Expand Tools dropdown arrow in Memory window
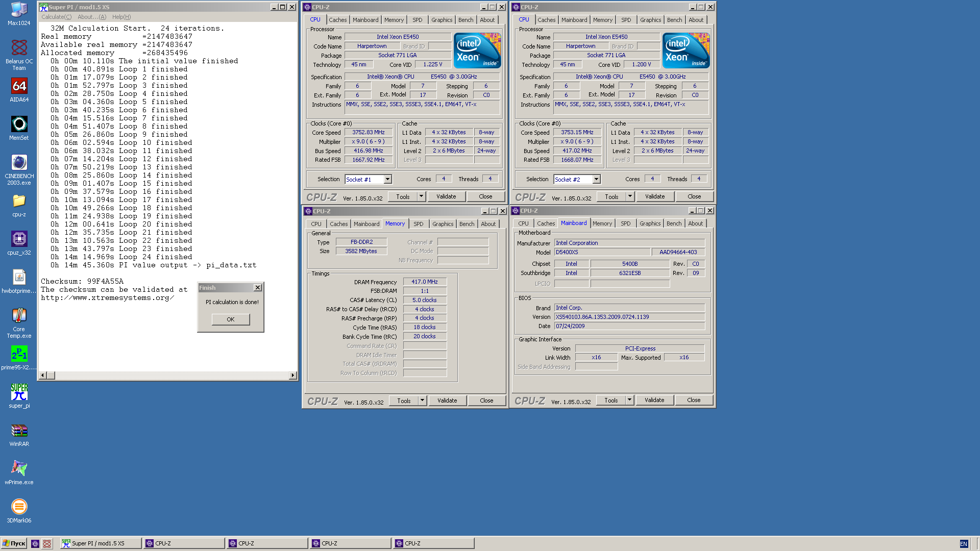This screenshot has height=551, width=980. tap(423, 400)
